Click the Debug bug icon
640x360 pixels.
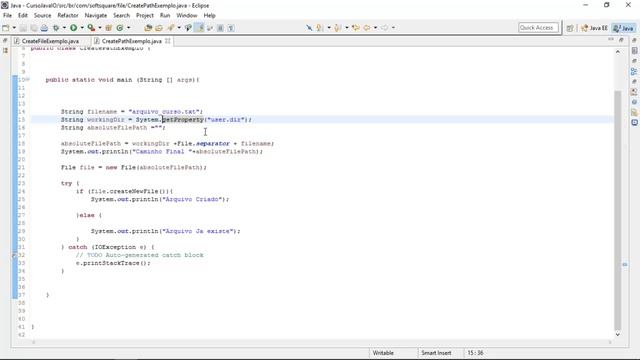point(56,28)
